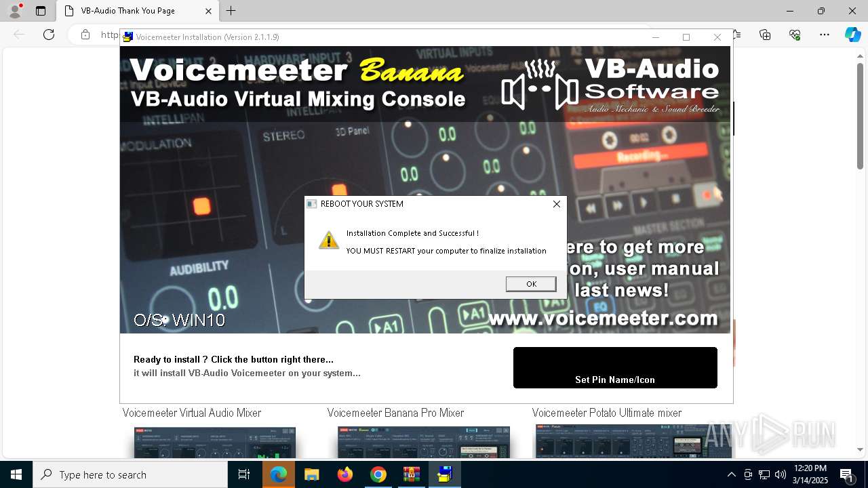Click the taskbar search box
Image resolution: width=868 pixels, height=488 pixels.
click(130, 474)
